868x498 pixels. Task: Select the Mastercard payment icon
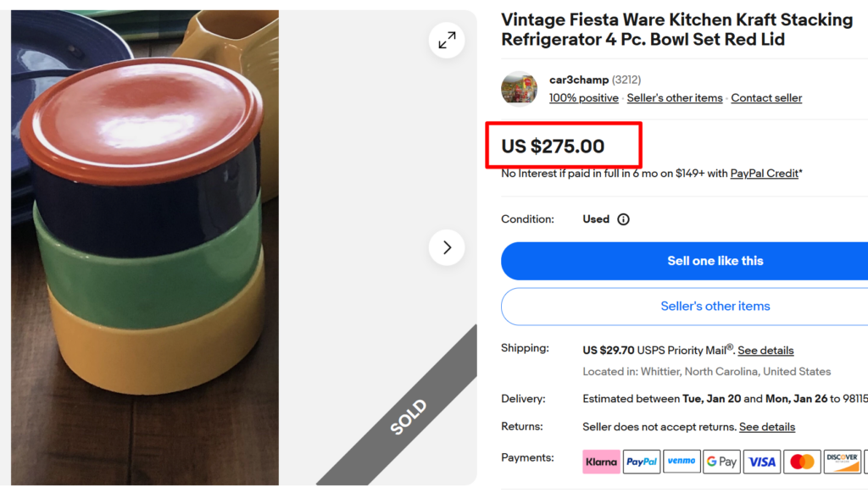[802, 461]
